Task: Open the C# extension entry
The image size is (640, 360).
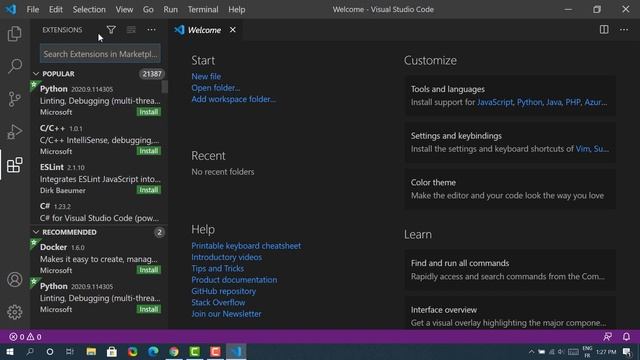Action: pos(99,212)
